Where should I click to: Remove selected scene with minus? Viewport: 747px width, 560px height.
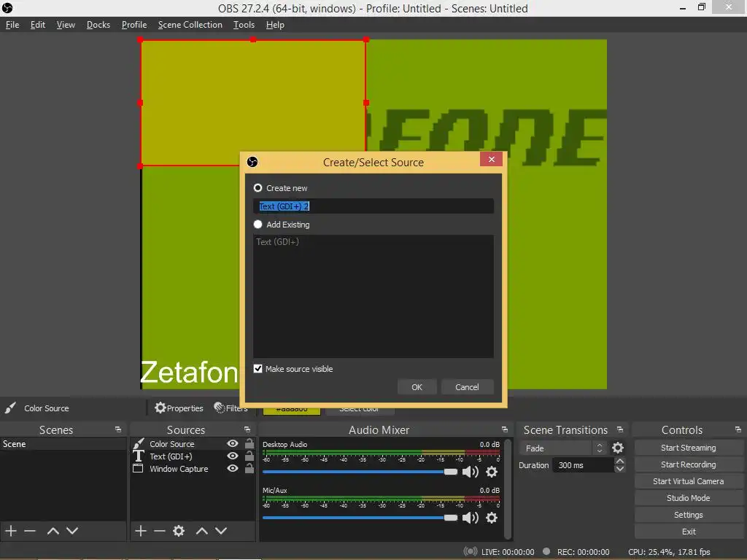coord(30,531)
